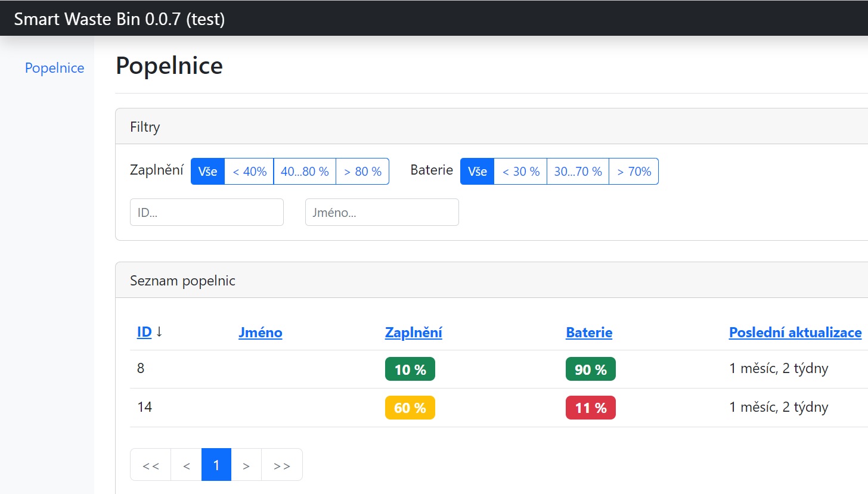Image resolution: width=868 pixels, height=494 pixels.
Task: Filter Baterie by '< 30 %'
Action: coord(520,172)
